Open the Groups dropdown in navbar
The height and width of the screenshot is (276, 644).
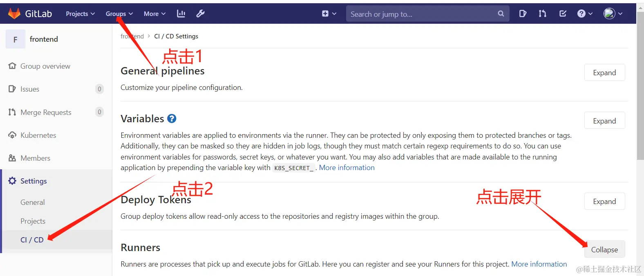click(x=119, y=13)
